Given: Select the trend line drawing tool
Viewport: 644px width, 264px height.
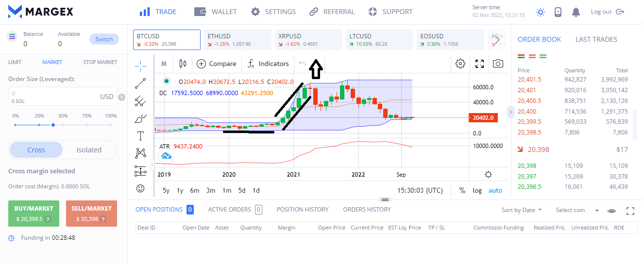Looking at the screenshot, I should click(x=140, y=83).
